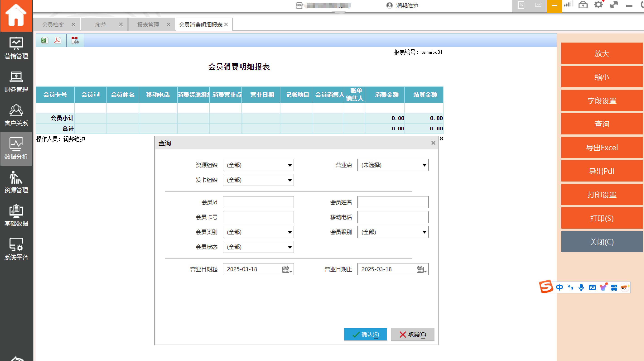Click the 打印(S) button
Image resolution: width=644 pixels, height=361 pixels.
pos(602,218)
